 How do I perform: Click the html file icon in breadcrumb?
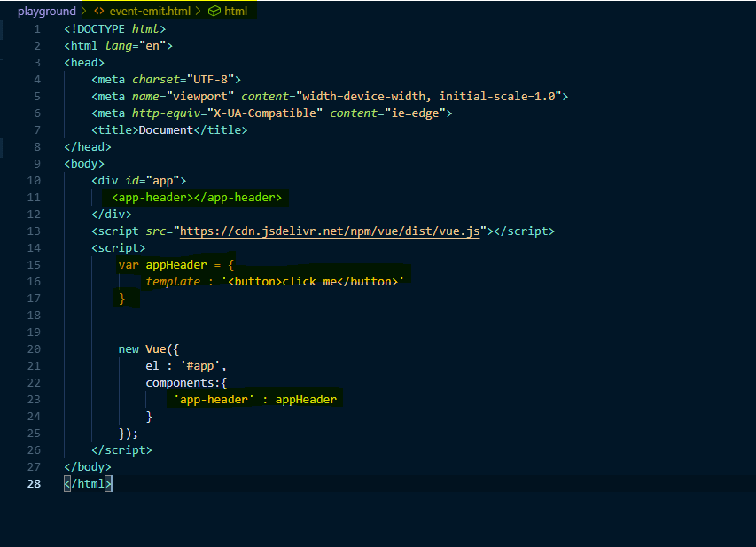click(99, 12)
